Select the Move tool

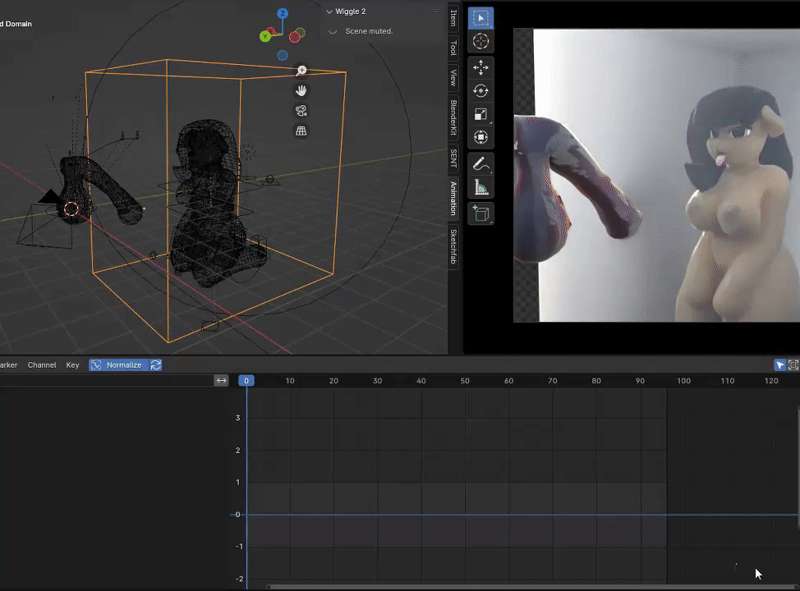click(x=480, y=67)
